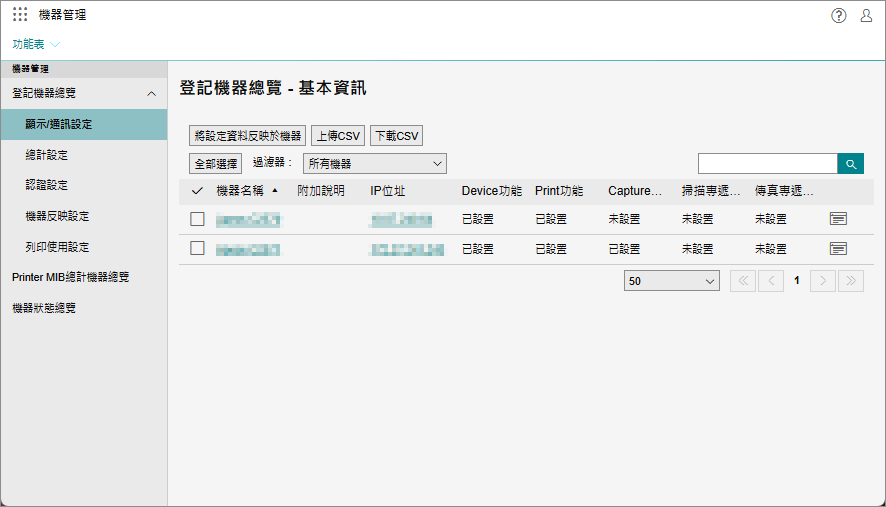Open the app launcher grid icon
The height and width of the screenshot is (507, 886).
pos(20,15)
